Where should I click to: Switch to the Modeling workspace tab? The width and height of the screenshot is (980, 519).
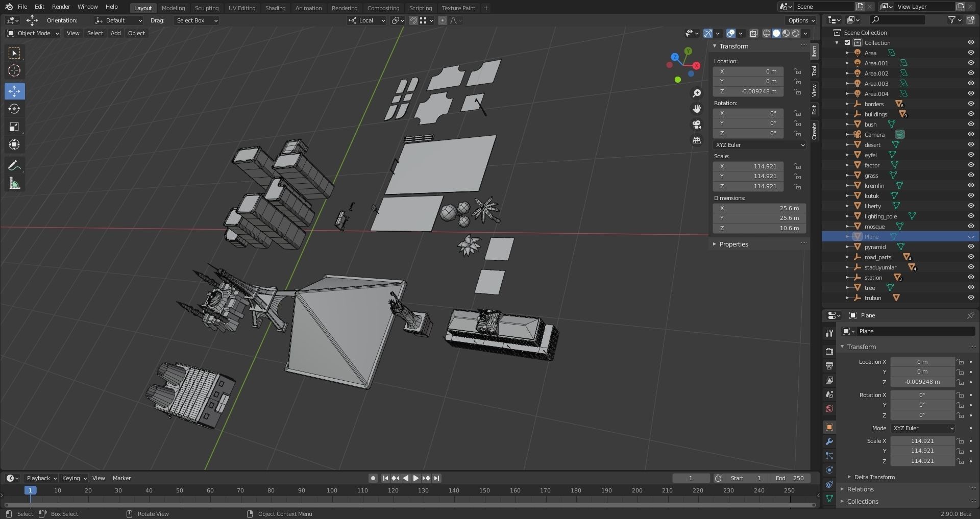click(x=173, y=8)
